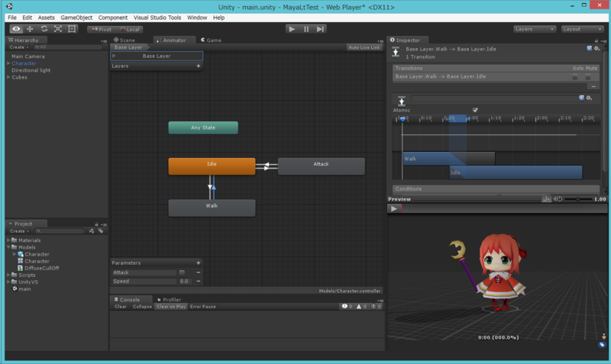Toggle the Project panel lock icon

pos(96,224)
